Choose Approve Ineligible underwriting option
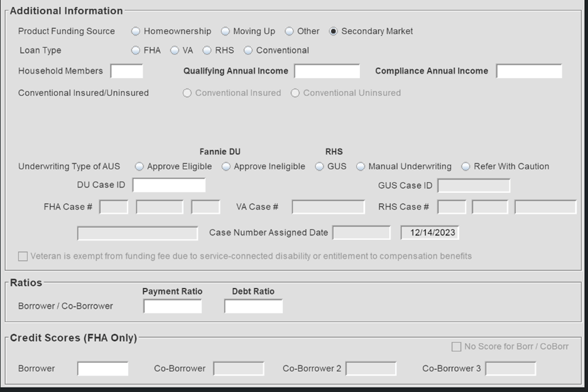The width and height of the screenshot is (588, 392). 226,166
